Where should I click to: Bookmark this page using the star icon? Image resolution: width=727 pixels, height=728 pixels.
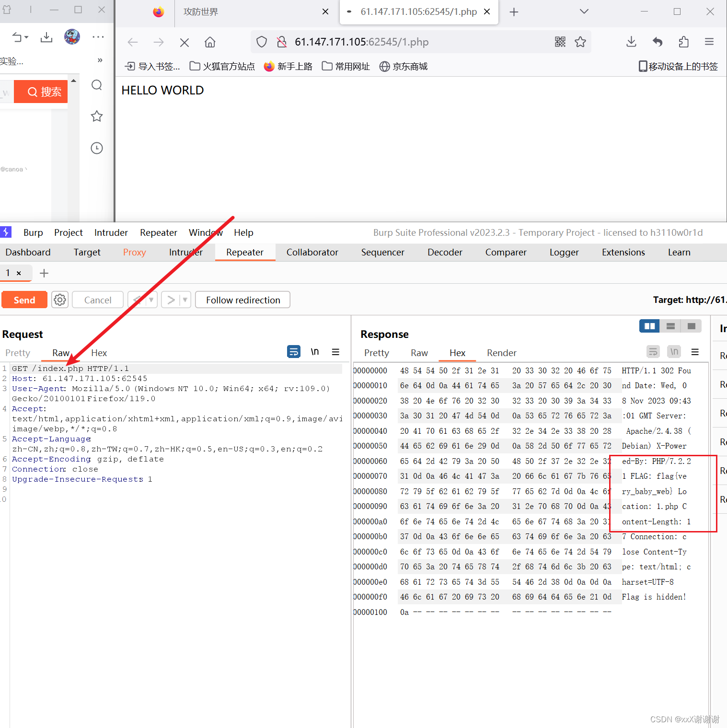pos(580,42)
